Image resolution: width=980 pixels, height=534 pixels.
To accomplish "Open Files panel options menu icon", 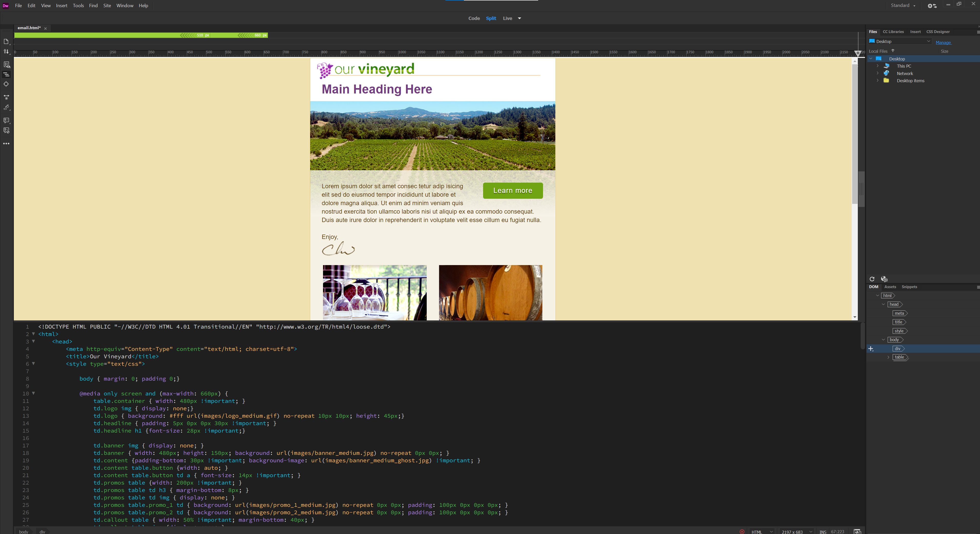I will point(978,32).
